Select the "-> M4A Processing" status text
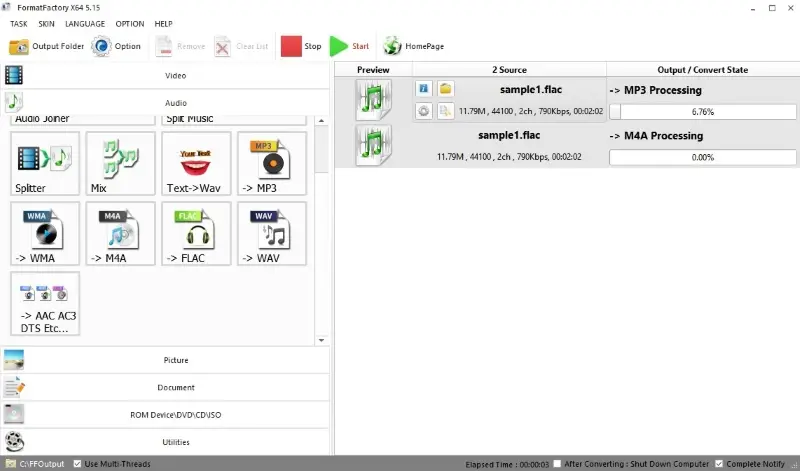 pyautogui.click(x=656, y=136)
